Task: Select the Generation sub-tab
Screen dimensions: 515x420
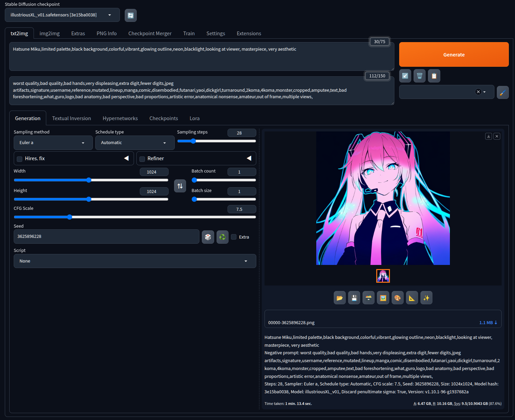Action: coord(28,118)
